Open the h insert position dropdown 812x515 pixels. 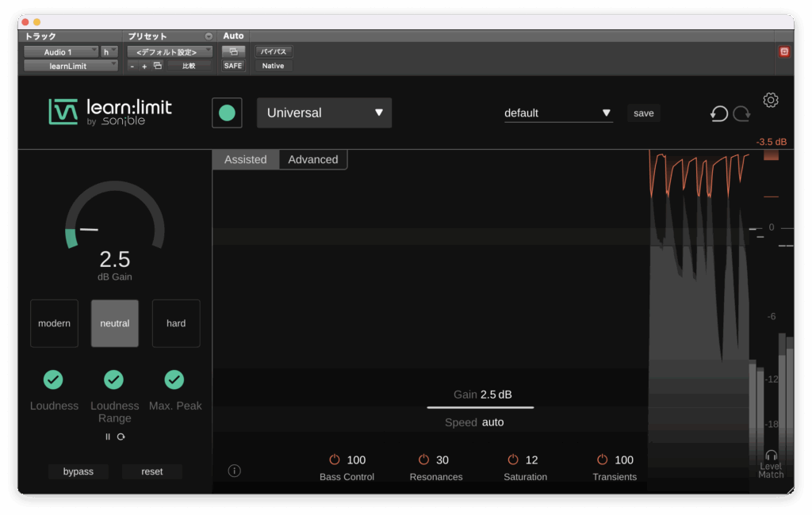(109, 51)
